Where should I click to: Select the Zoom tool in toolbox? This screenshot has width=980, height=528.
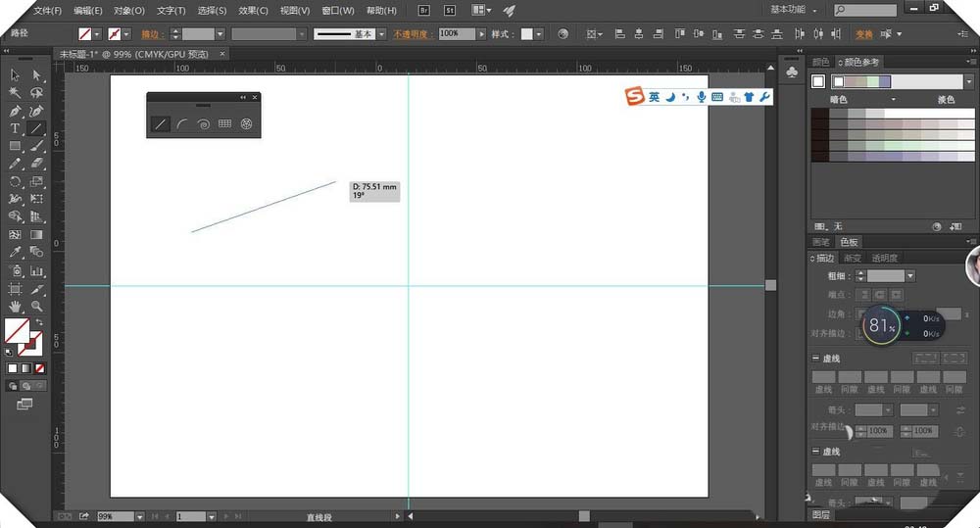(37, 307)
